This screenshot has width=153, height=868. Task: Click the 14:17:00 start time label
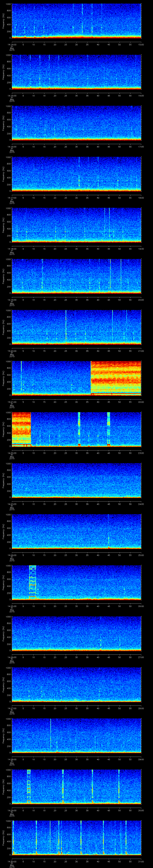[12, 198]
